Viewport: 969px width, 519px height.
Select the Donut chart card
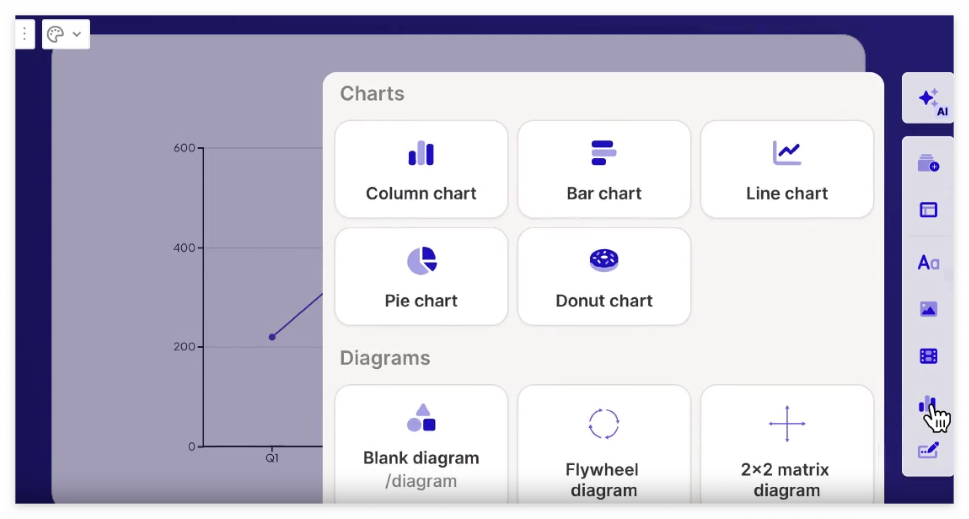point(604,276)
